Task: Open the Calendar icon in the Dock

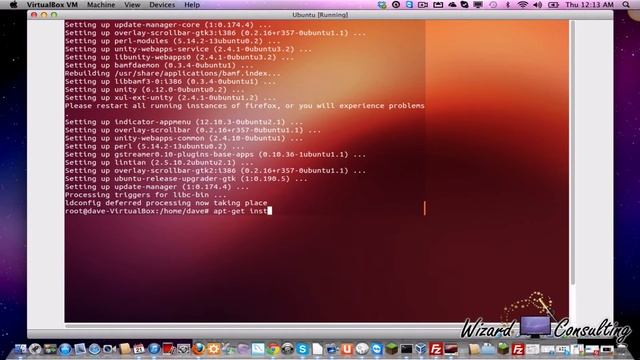Action: 139,348
